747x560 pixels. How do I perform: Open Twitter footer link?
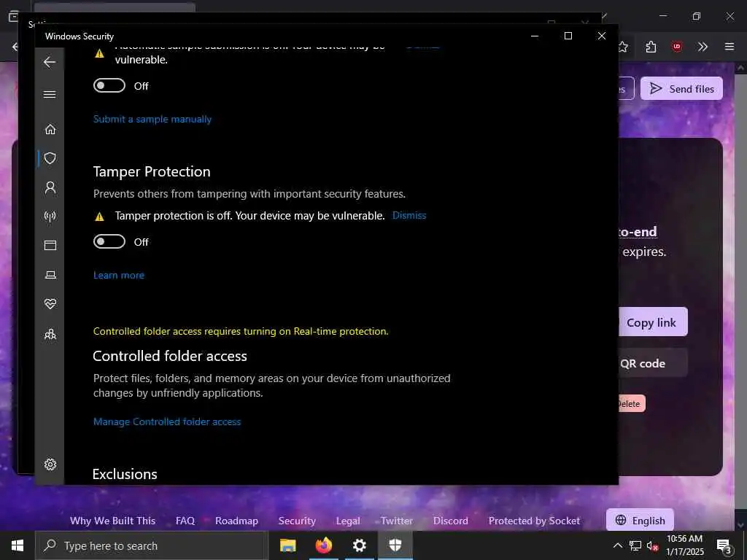[397, 521]
